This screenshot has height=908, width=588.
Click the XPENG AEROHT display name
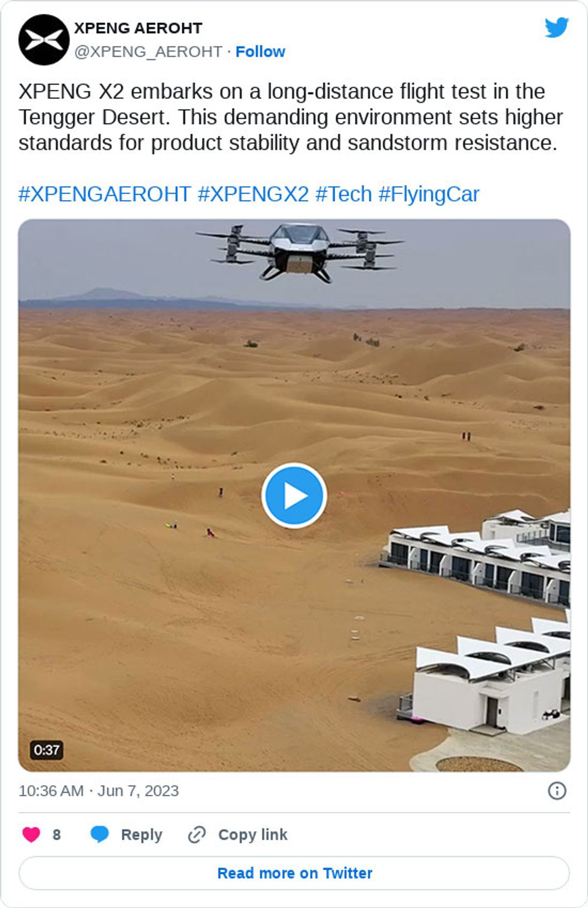pyautogui.click(x=138, y=28)
